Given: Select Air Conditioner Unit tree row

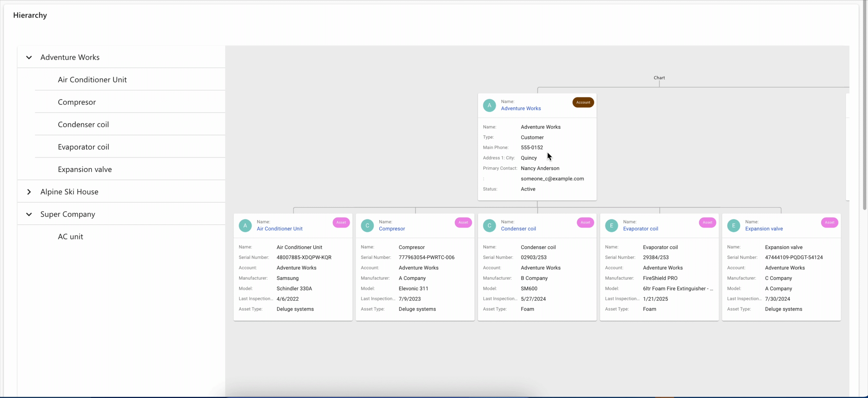Looking at the screenshot, I should (x=130, y=79).
